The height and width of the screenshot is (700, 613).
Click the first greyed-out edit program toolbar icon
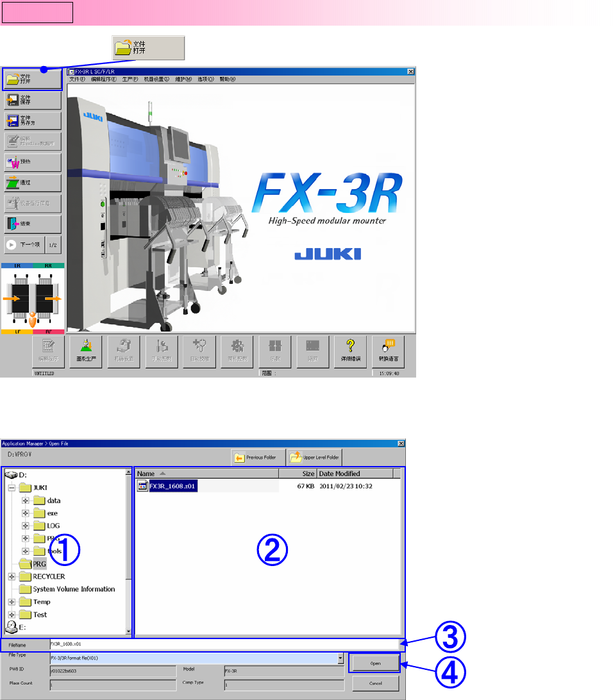click(48, 351)
